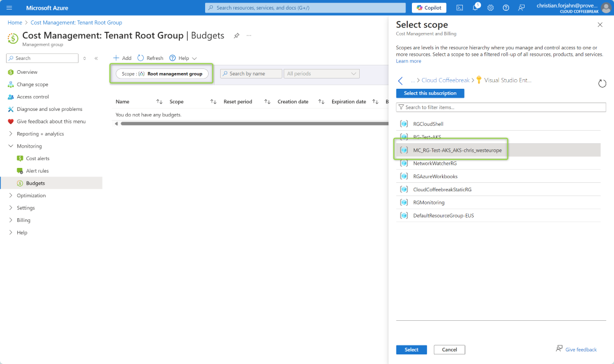Click the Learn more link
614x364 pixels.
408,61
